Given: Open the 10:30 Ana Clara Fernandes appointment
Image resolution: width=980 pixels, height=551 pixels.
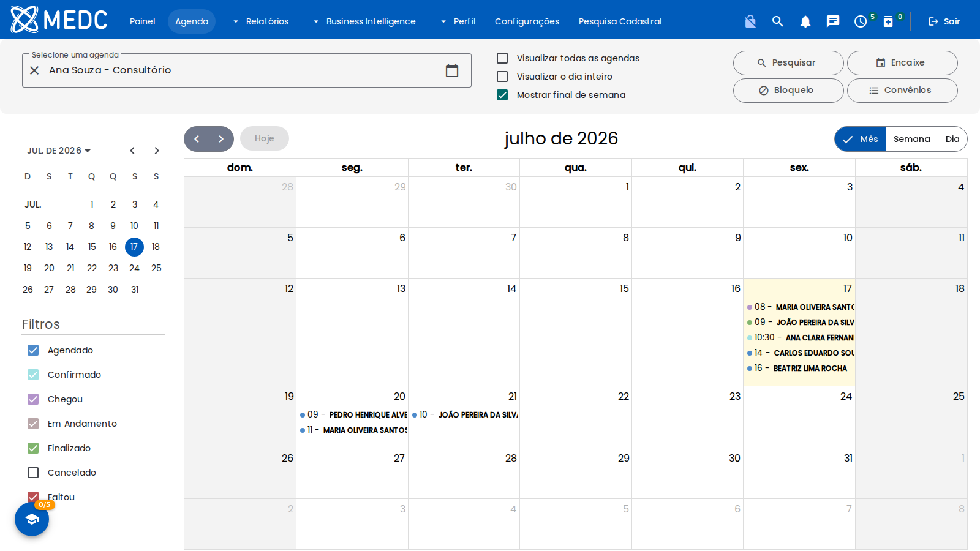Looking at the screenshot, I should coord(799,337).
